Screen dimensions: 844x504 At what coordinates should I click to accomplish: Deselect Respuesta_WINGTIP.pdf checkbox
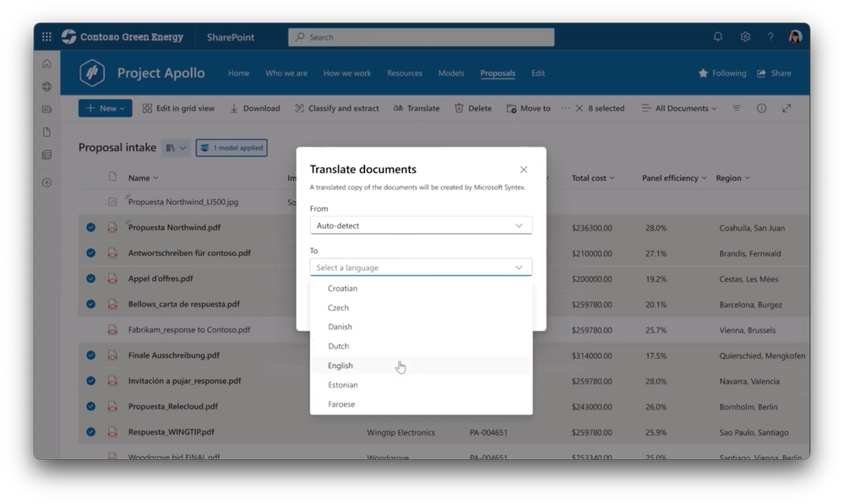pos(91,432)
